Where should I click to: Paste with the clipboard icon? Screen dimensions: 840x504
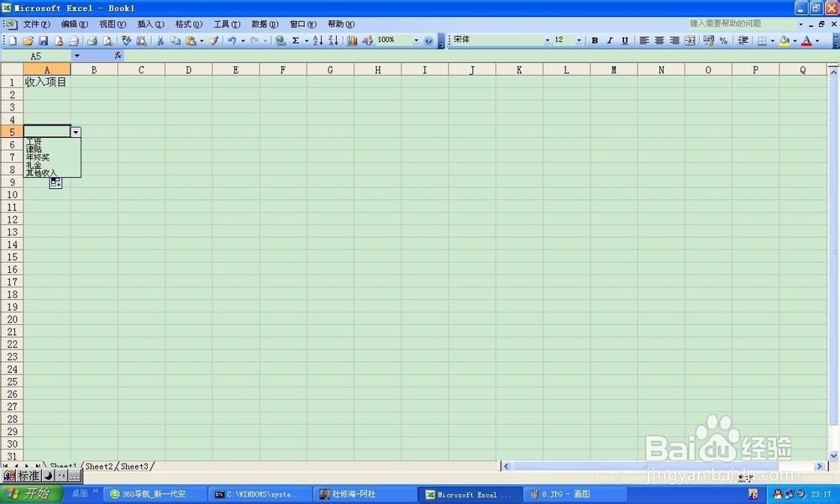click(x=191, y=40)
